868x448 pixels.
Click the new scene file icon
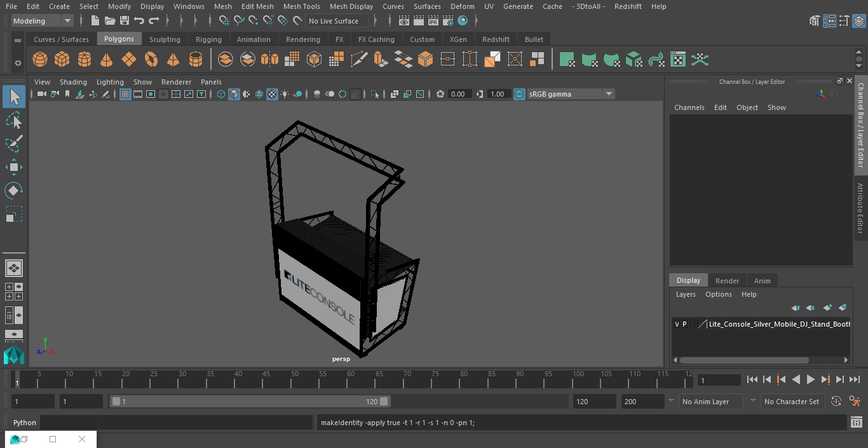pyautogui.click(x=95, y=21)
